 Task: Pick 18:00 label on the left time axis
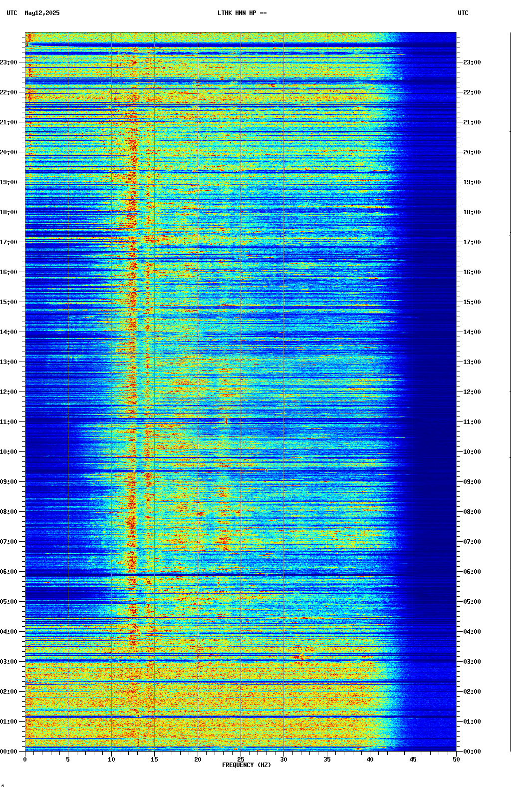pyautogui.click(x=8, y=212)
